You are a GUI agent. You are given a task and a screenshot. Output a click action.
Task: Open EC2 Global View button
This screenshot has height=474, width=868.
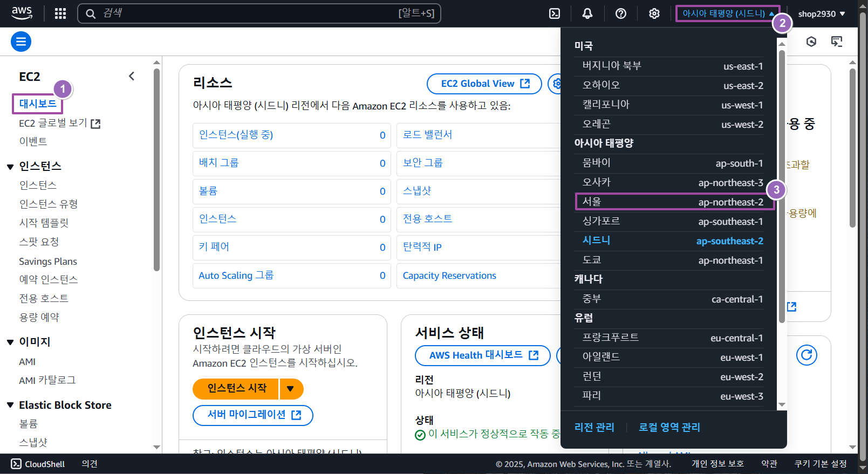pyautogui.click(x=484, y=84)
